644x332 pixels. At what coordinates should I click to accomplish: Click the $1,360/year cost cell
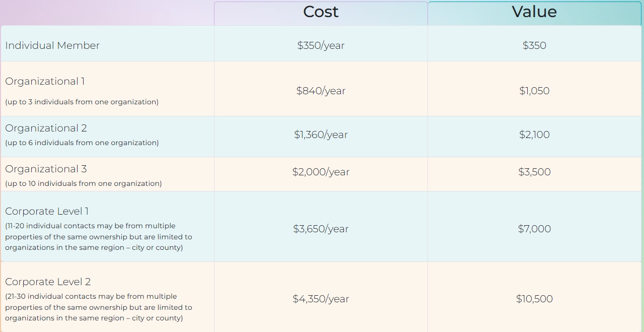pos(321,135)
